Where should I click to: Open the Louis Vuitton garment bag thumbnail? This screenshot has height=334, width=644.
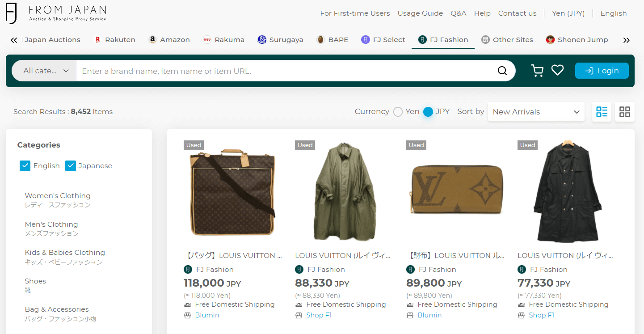coord(232,193)
